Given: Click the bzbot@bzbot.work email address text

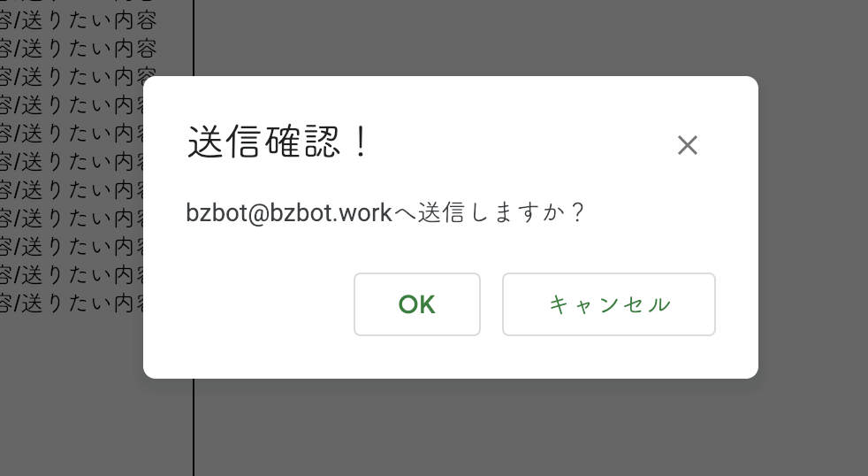Looking at the screenshot, I should point(289,213).
